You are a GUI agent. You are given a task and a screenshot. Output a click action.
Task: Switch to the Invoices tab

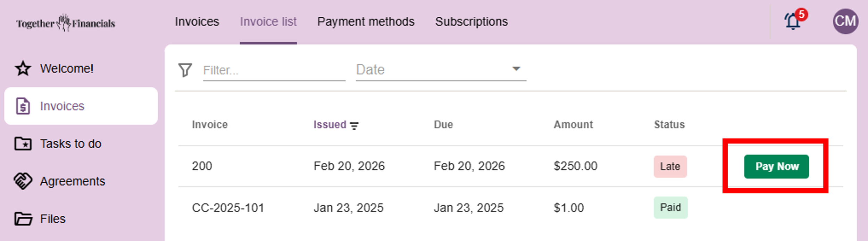click(197, 22)
